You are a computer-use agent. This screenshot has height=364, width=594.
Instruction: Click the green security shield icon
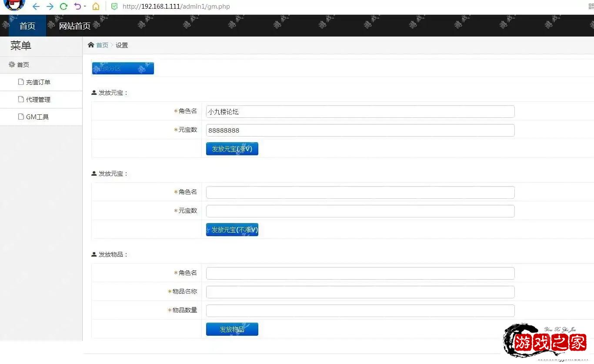114,7
